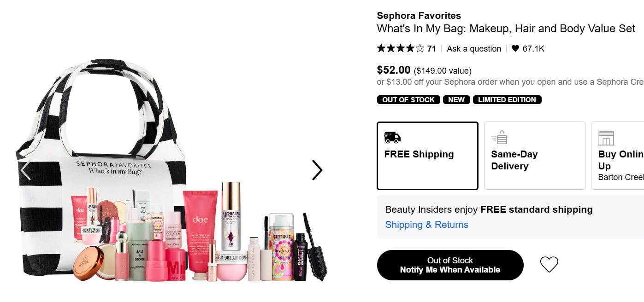644x302 pixels.
Task: Open the Ask a question link
Action: [x=474, y=48]
